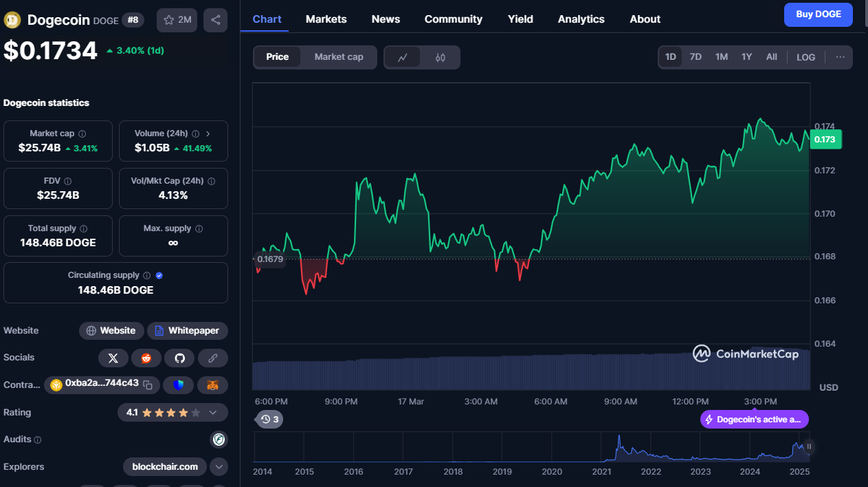
Task: Expand the explorers list next to blockchair.com
Action: tap(219, 467)
